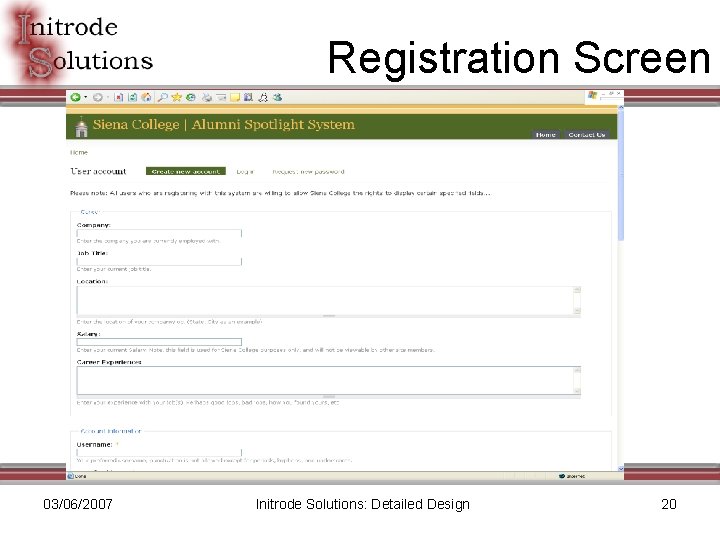720x540 pixels.
Task: Click the Career Experience resize grip
Action: coord(329,396)
